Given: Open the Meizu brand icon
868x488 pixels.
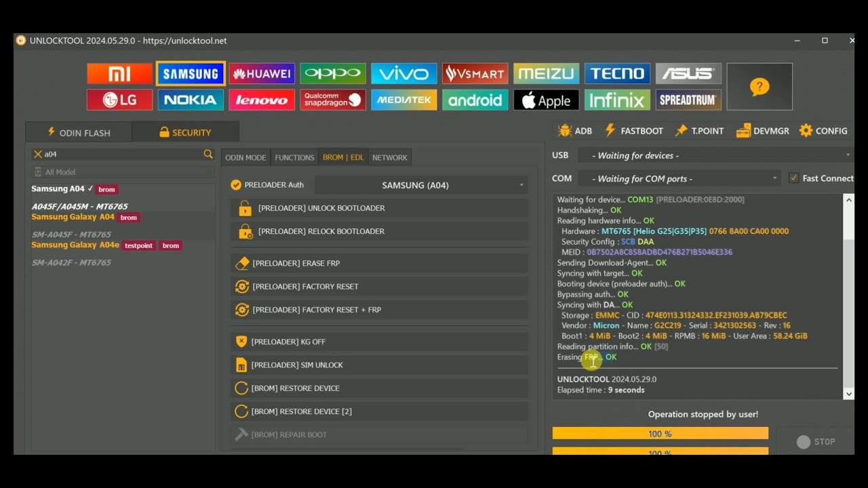Looking at the screenshot, I should (547, 74).
